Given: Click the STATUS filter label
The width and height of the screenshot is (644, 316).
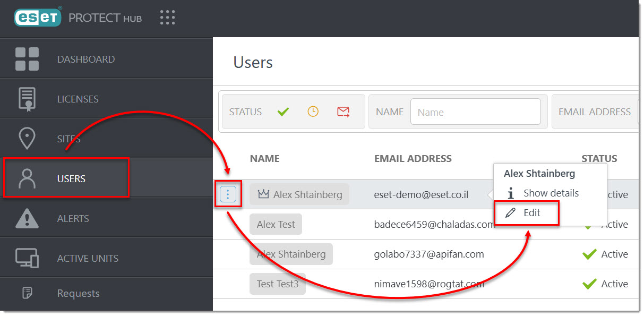Looking at the screenshot, I should click(245, 112).
